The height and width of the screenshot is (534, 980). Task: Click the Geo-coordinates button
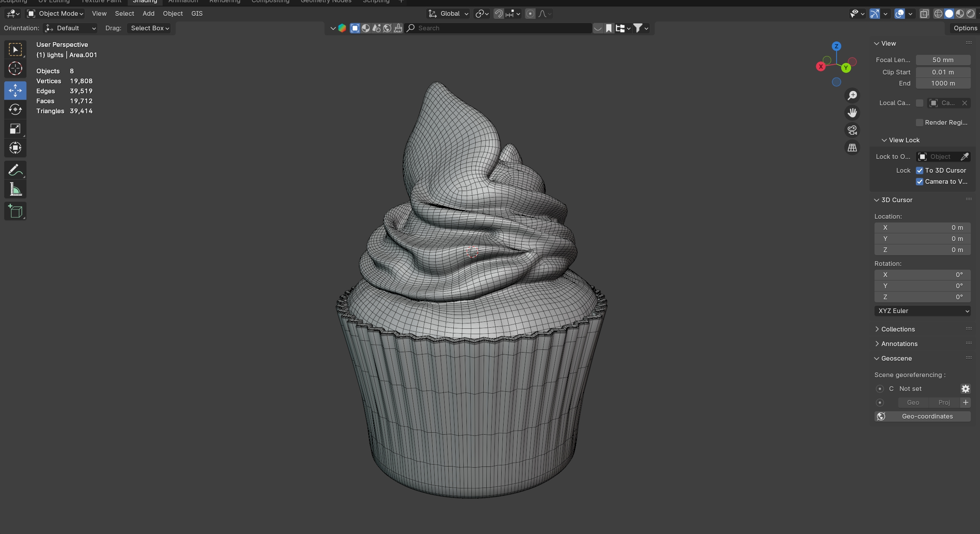pyautogui.click(x=922, y=416)
